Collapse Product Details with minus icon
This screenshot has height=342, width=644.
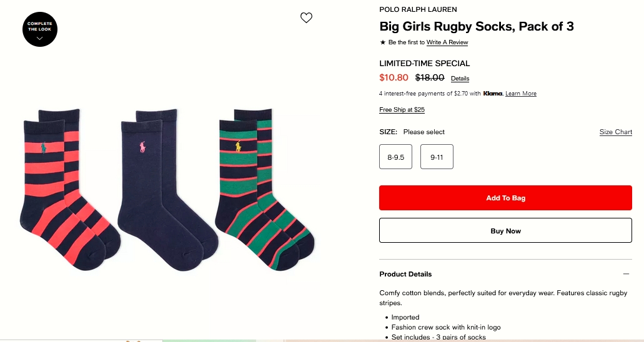[626, 274]
